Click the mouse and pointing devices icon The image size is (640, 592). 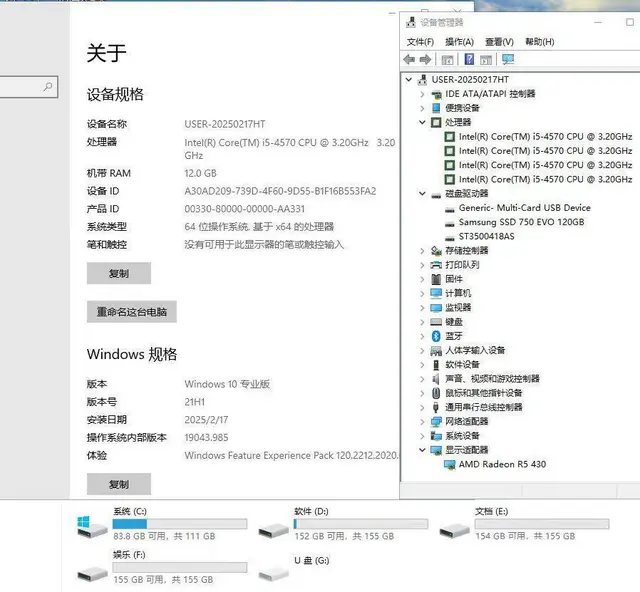[436, 393]
